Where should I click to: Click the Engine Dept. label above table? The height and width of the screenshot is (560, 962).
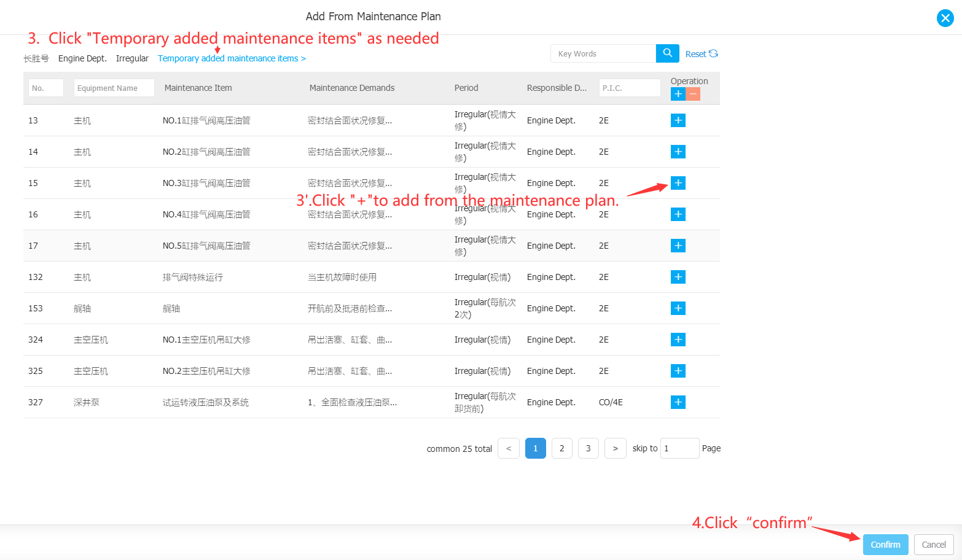[82, 58]
